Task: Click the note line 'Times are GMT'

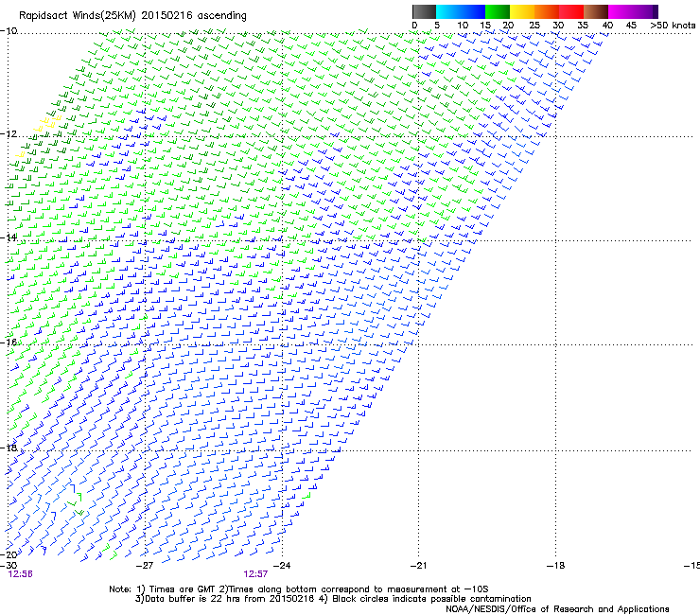Action: point(183,589)
